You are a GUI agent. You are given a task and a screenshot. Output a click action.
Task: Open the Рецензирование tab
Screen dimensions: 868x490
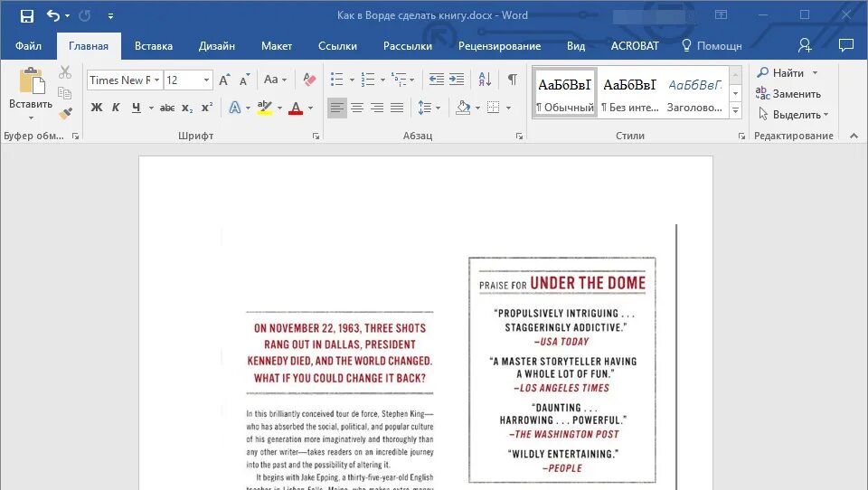tap(499, 46)
